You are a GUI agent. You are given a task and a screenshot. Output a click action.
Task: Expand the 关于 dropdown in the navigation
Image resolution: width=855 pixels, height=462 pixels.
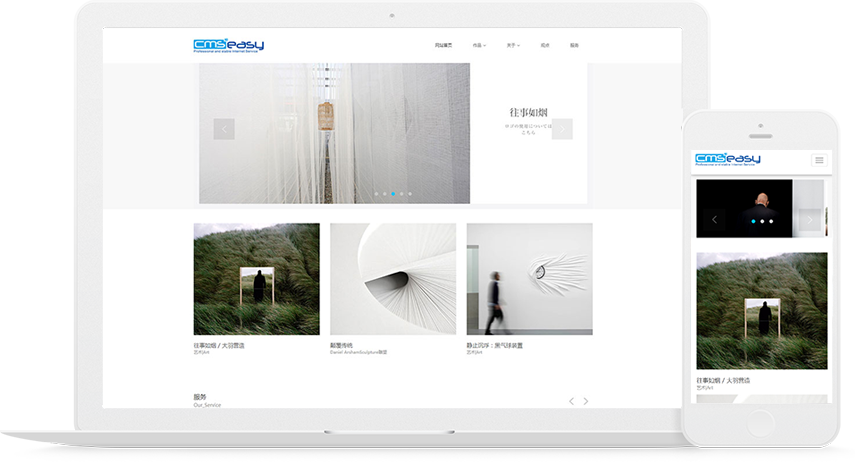point(512,46)
